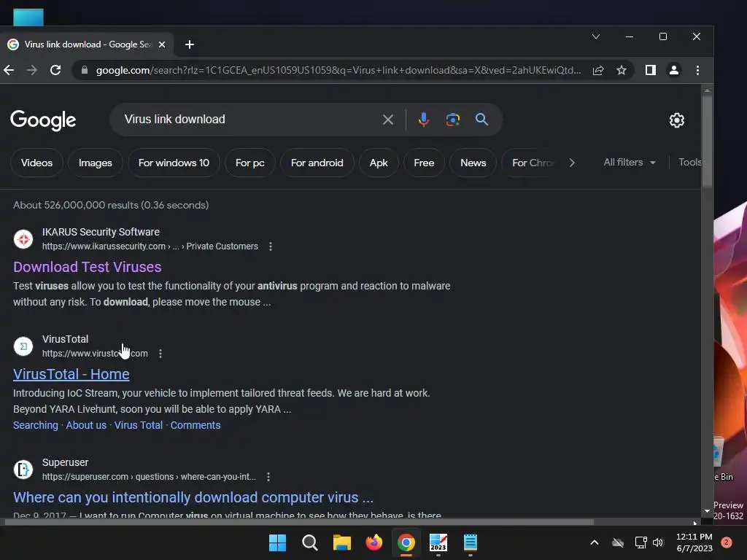
Task: Open more options for VirusTotal result
Action: (x=160, y=354)
